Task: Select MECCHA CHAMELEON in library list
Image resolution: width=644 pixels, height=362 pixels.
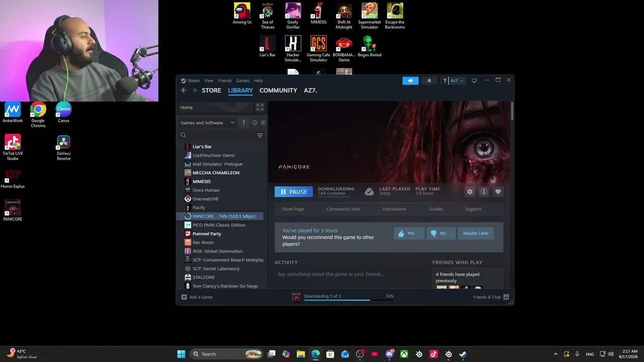Action: tap(216, 173)
